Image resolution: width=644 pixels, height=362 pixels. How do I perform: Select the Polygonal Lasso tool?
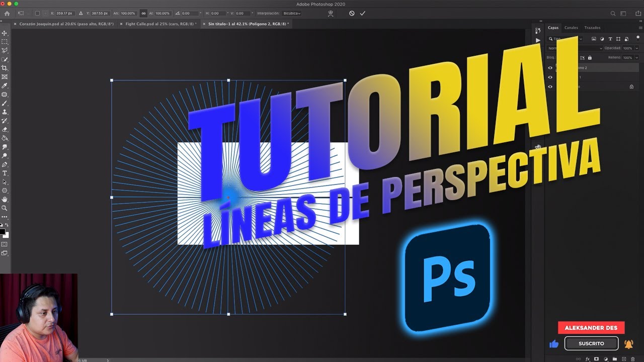point(5,50)
